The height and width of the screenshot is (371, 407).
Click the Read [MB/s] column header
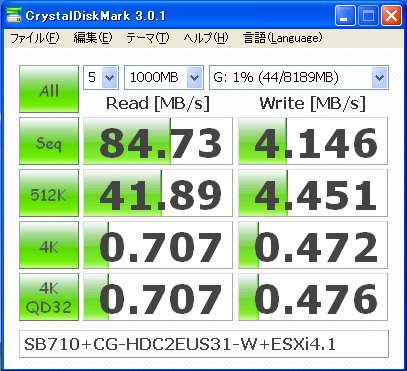tap(158, 104)
